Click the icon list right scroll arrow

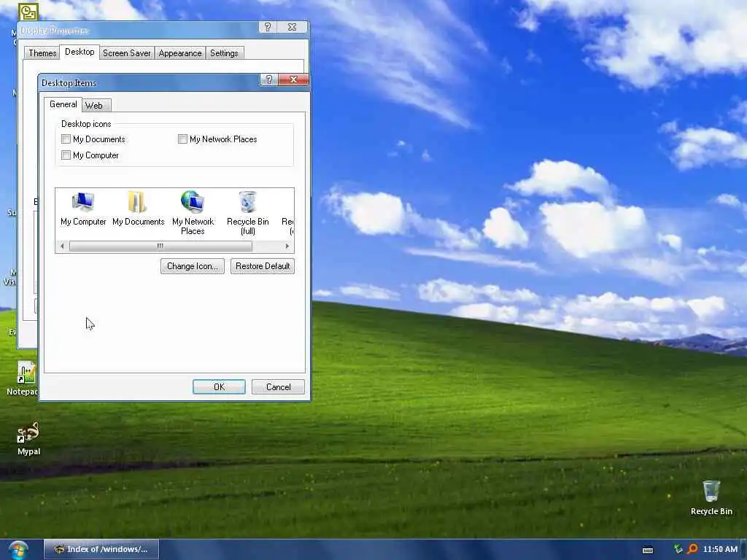coord(287,246)
